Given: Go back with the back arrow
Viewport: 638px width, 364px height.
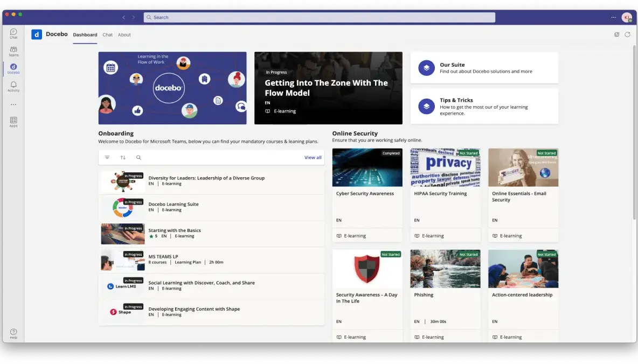Looking at the screenshot, I should 124,17.
